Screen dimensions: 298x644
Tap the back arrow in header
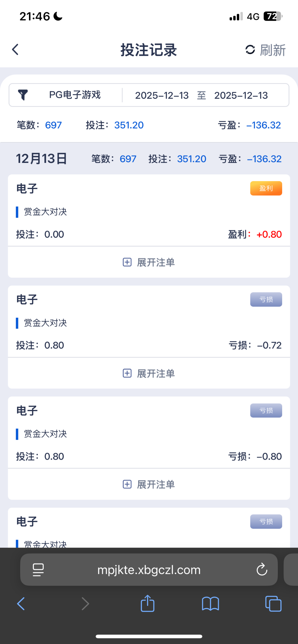click(15, 50)
